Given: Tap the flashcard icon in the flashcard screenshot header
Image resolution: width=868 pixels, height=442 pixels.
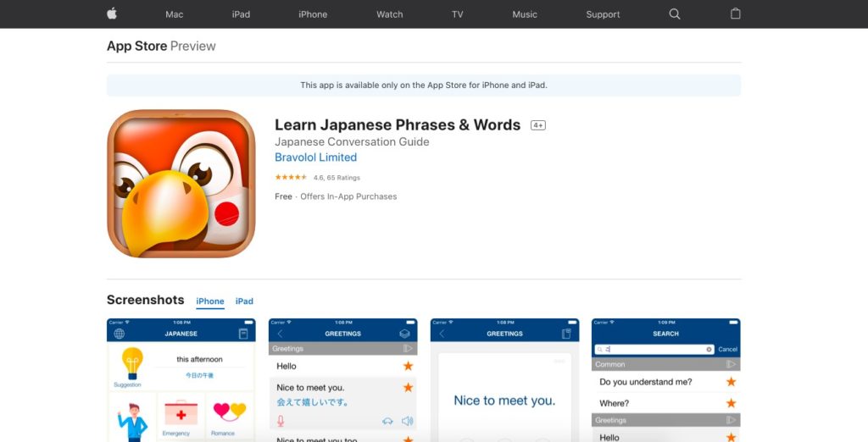Looking at the screenshot, I should 566,334.
